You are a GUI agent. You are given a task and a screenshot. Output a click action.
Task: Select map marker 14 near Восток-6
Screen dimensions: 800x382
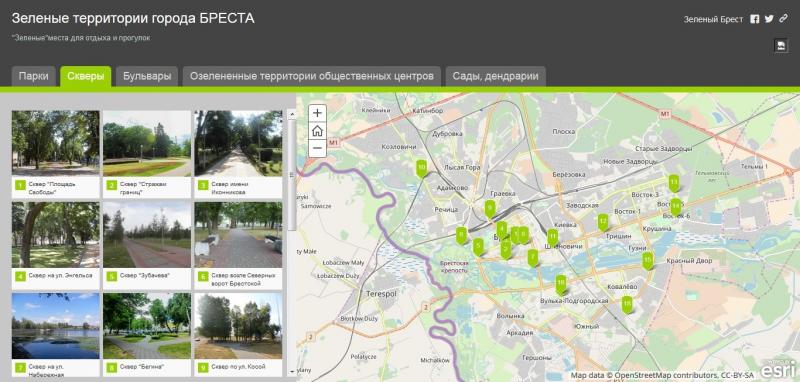[x=676, y=207]
